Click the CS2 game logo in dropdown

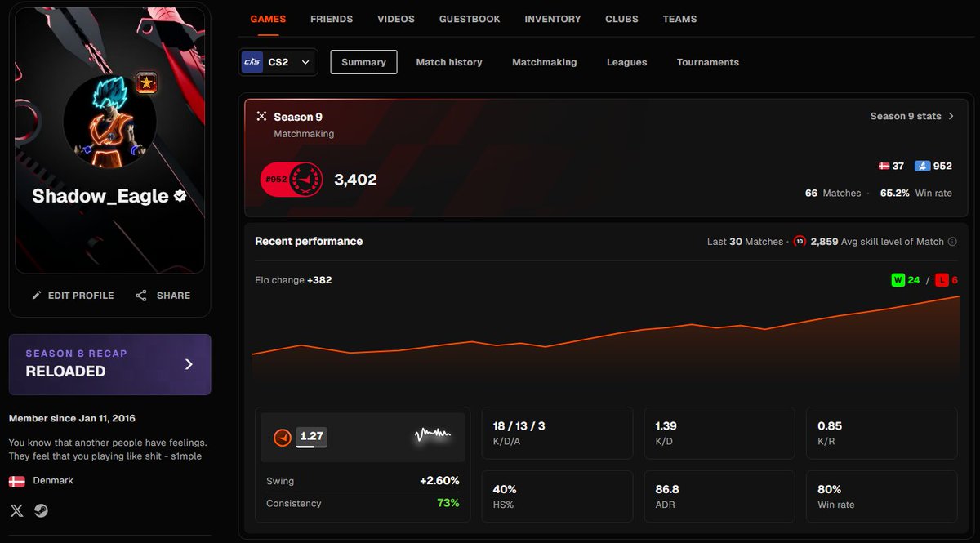(x=252, y=62)
